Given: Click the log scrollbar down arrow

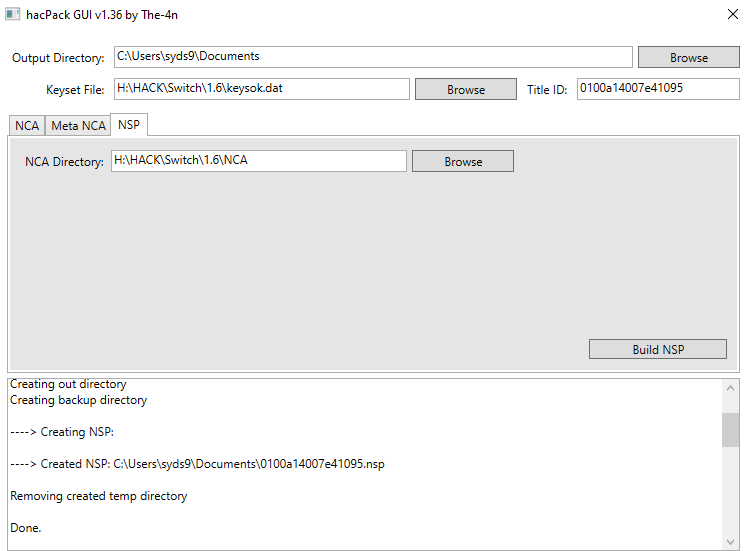Looking at the screenshot, I should pyautogui.click(x=730, y=541).
